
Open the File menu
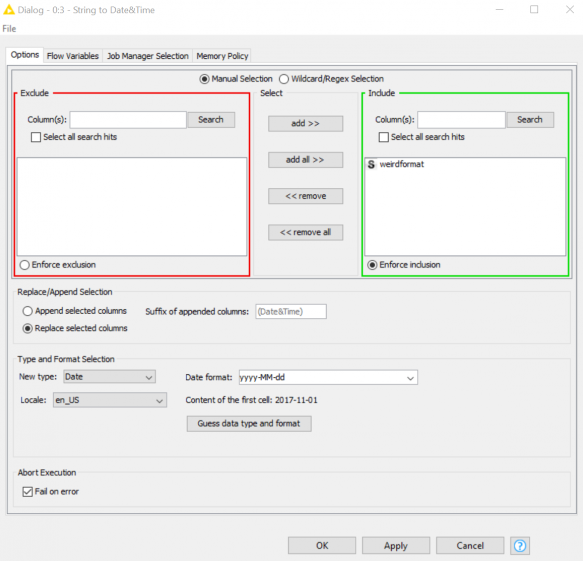pos(9,29)
